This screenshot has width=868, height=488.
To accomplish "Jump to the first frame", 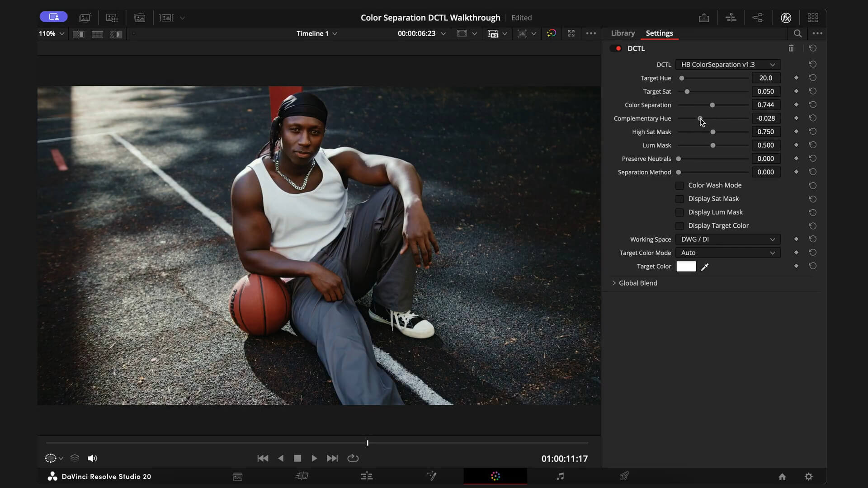I will pyautogui.click(x=263, y=458).
